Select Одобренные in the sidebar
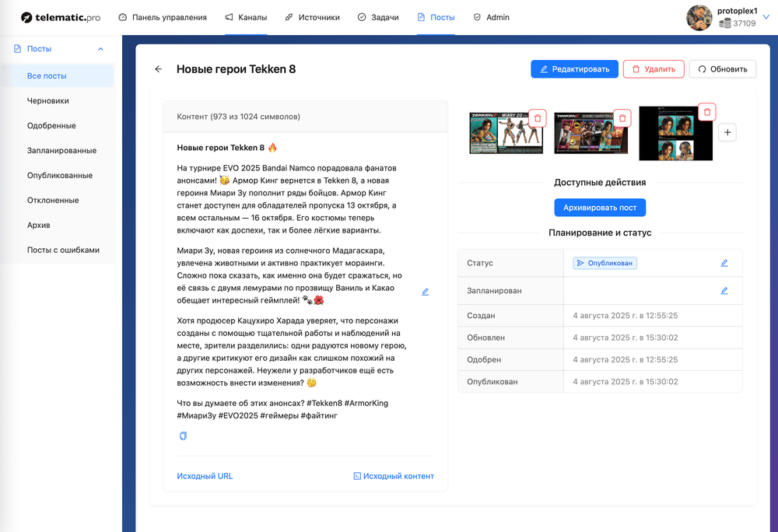The height and width of the screenshot is (532, 778). [x=58, y=125]
